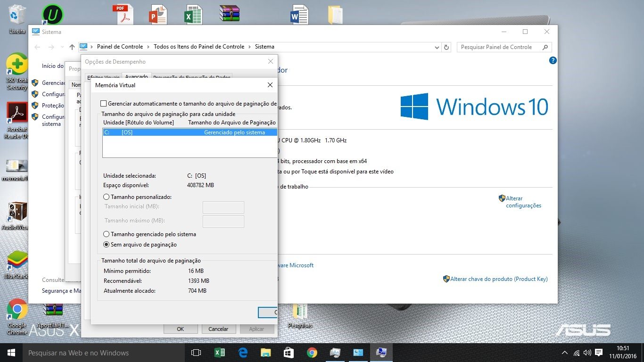644x362 pixels.
Task: Click the volume speaker tray icon
Action: pyautogui.click(x=587, y=353)
